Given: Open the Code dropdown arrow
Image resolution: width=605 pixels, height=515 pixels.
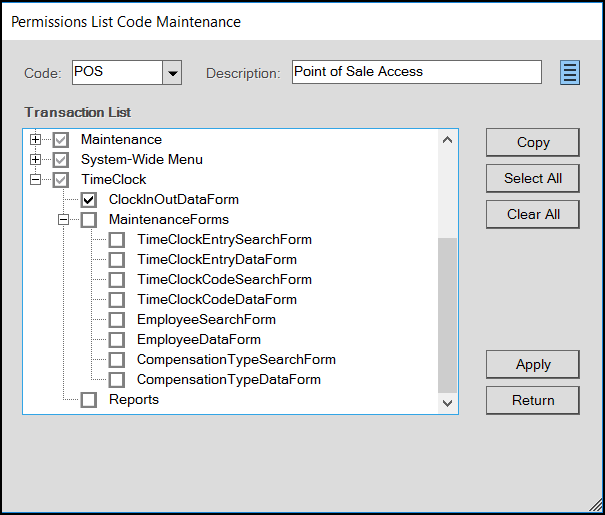Looking at the screenshot, I should 172,72.
